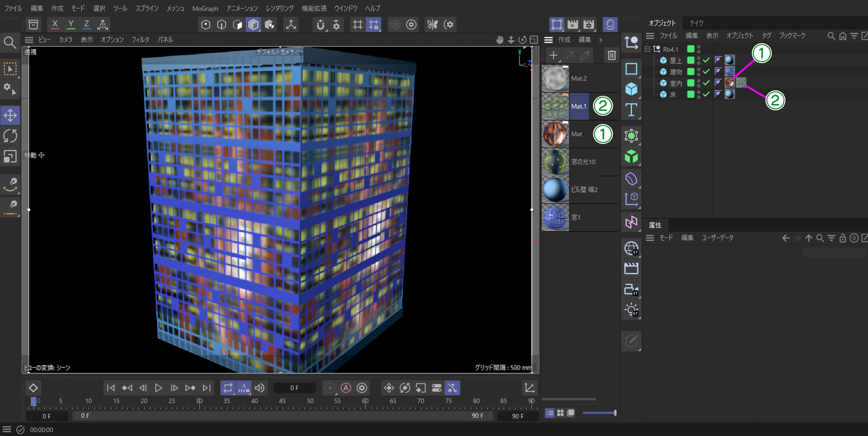868x436 pixels.
Task: Switch to the テイク tab
Action: coord(696,23)
